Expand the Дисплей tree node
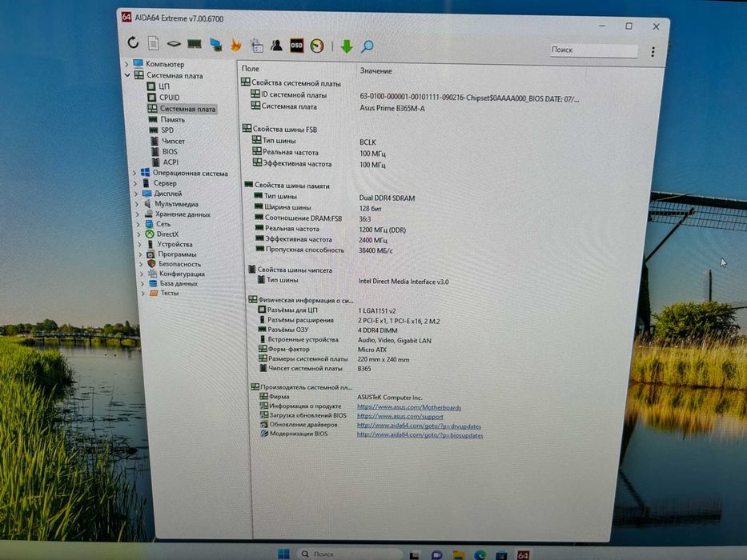 136,194
